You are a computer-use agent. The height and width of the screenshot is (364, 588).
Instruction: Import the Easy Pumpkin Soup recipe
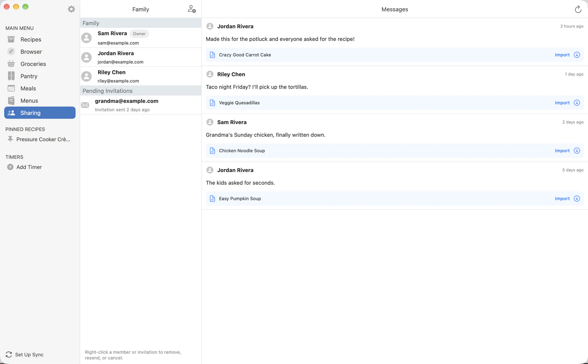pos(562,199)
